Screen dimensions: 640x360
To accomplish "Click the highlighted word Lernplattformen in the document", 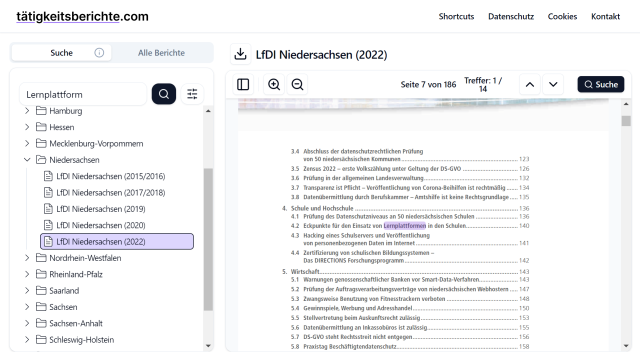I will pyautogui.click(x=404, y=226).
